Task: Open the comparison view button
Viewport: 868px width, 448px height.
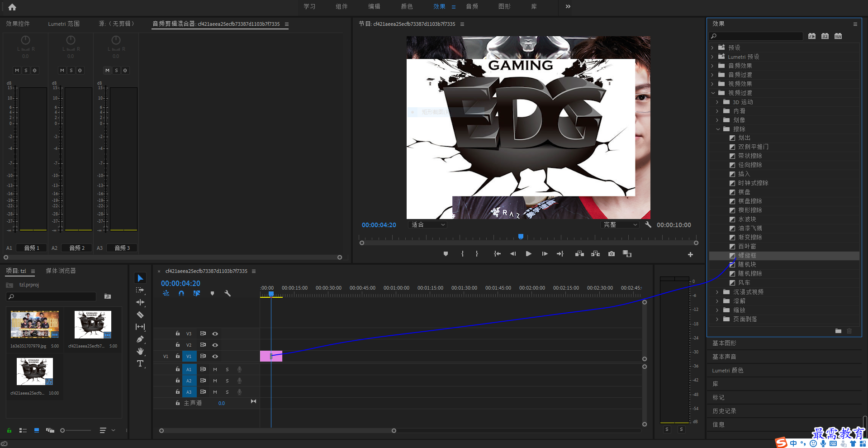Action: (x=627, y=254)
